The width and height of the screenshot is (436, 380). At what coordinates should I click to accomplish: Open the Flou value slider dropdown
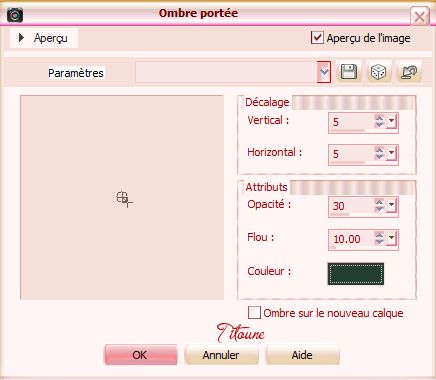click(x=391, y=238)
